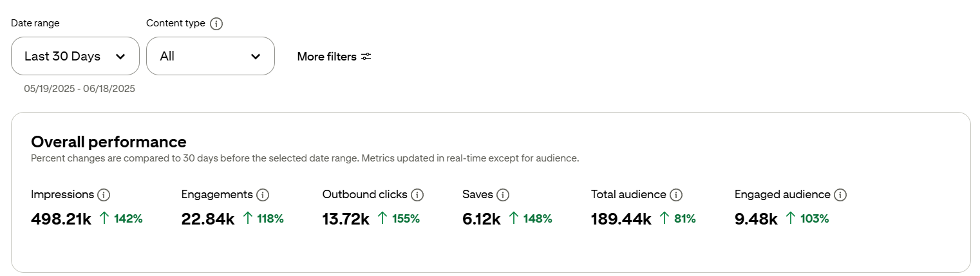
Task: Click the Content type info icon
Action: click(x=216, y=24)
